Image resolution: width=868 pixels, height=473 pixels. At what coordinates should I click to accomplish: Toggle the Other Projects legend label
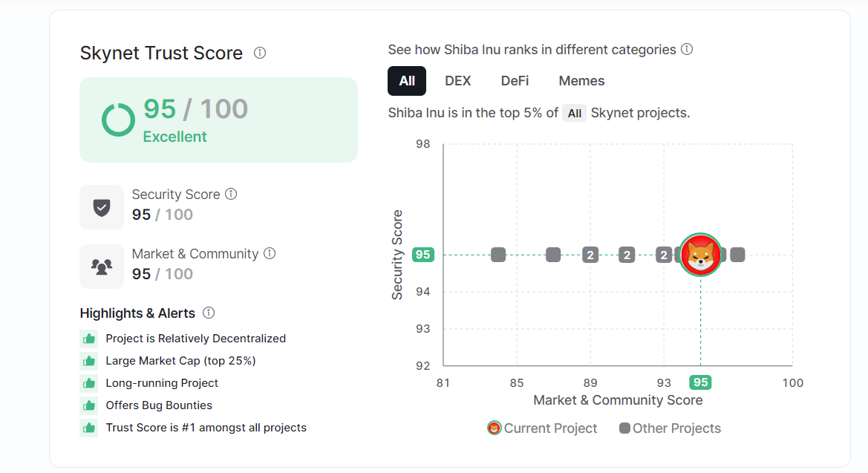click(x=676, y=428)
